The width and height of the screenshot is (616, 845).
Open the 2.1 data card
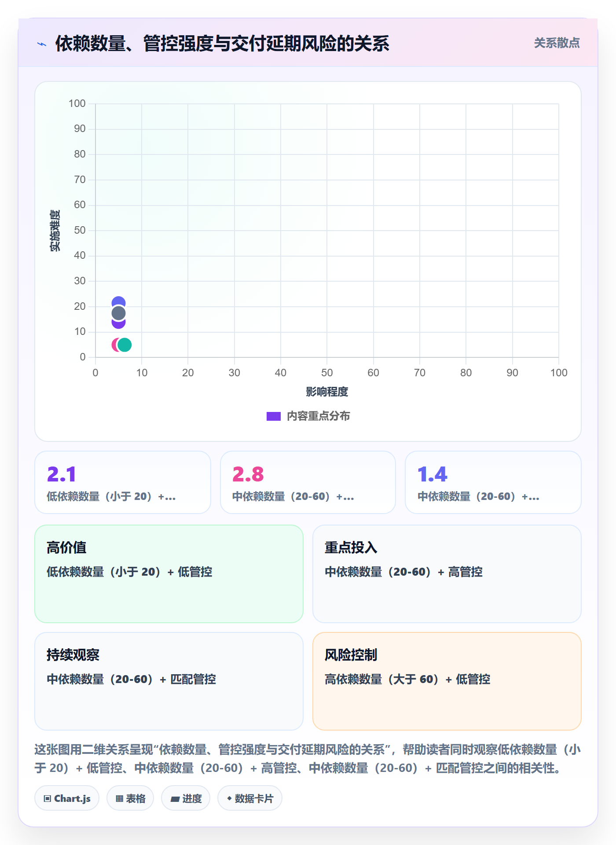(123, 482)
